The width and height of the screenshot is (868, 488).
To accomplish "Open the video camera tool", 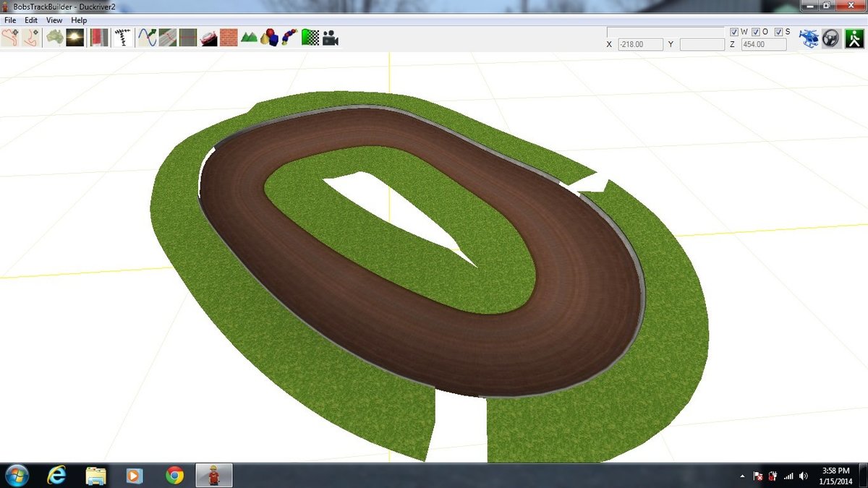I will [x=331, y=37].
